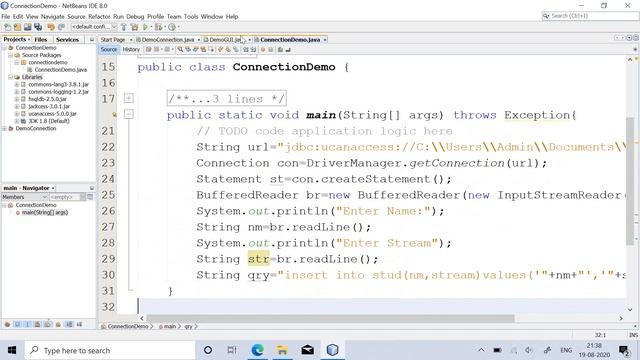Click the Stop Macro Recording icon
640x360 pixels.
tap(271, 49)
